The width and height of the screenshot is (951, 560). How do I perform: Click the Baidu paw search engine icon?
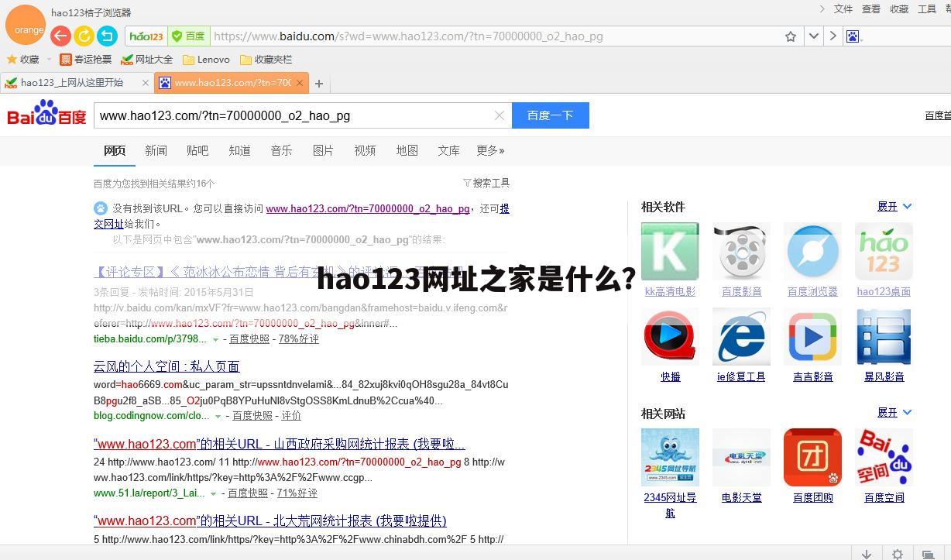(x=853, y=36)
